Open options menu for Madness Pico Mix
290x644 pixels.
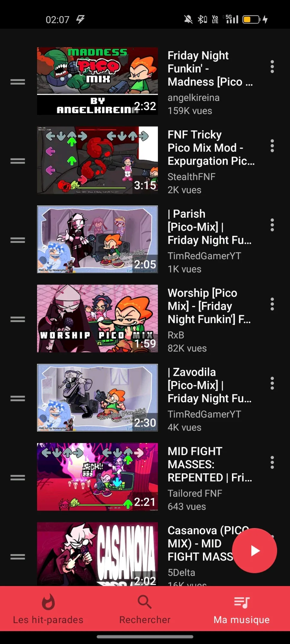(x=272, y=67)
